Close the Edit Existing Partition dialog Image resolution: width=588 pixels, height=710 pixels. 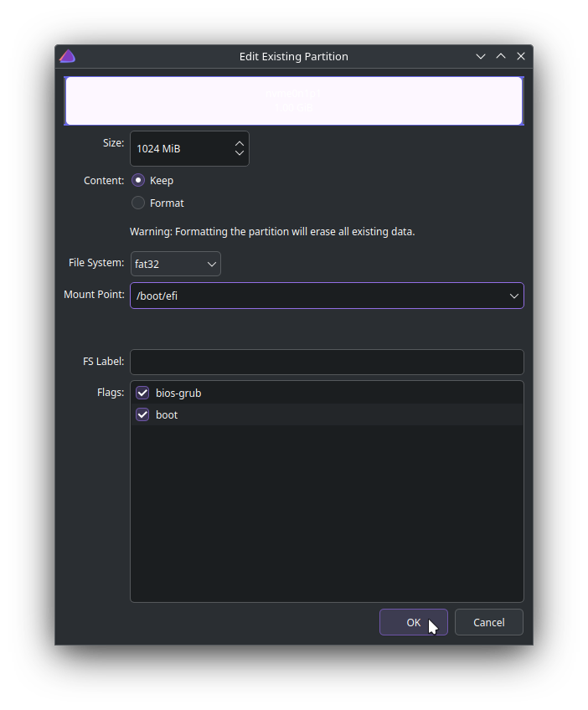(x=521, y=56)
